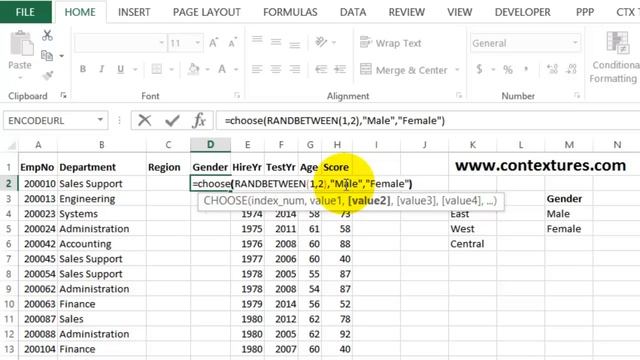Decrease font size with smaller A icon

coord(233,42)
